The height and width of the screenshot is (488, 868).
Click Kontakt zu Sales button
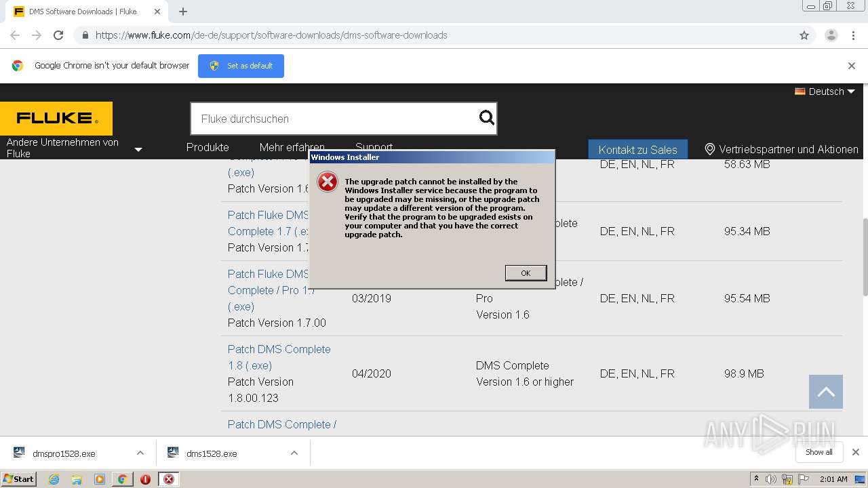(x=637, y=150)
